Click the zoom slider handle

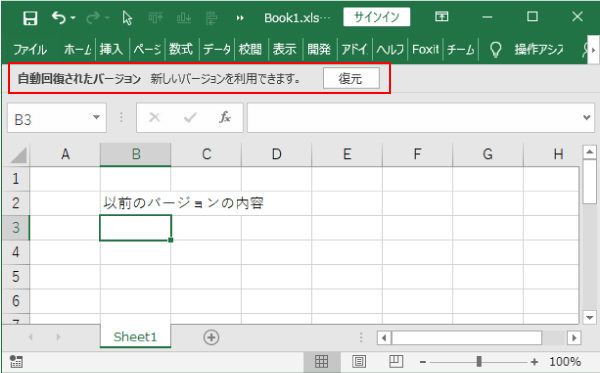(479, 361)
